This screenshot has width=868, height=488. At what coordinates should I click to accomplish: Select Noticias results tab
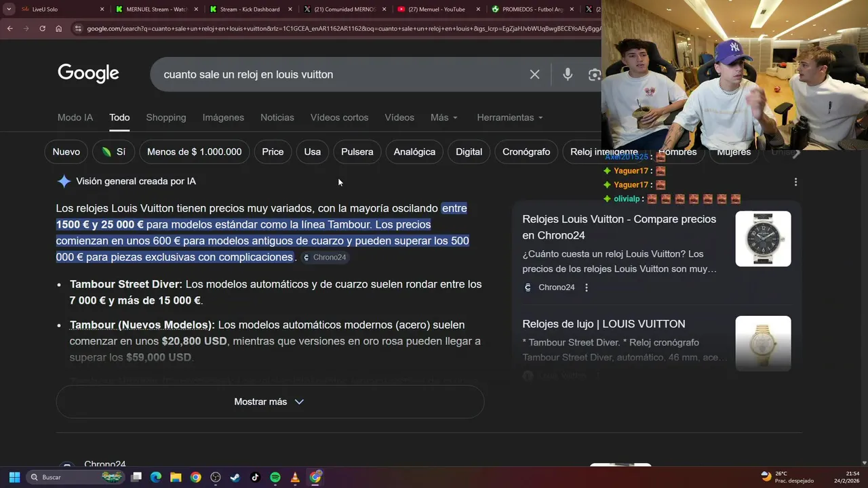point(277,117)
